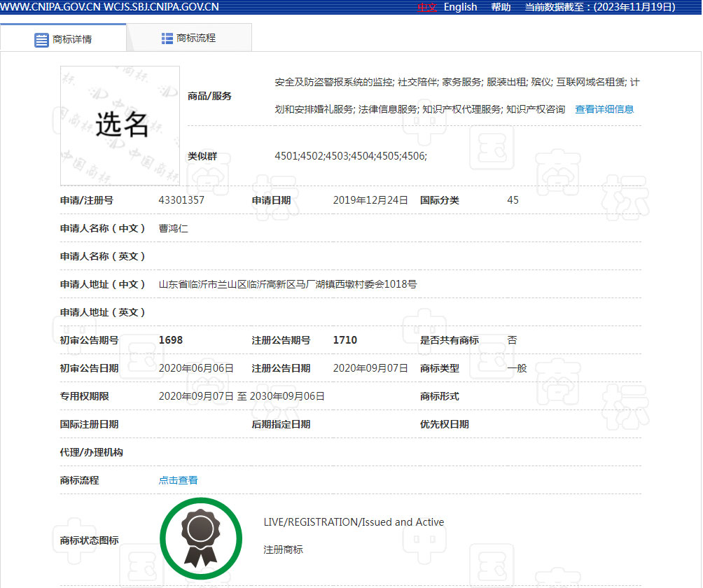Click registration announcement issue number 1710
This screenshot has width=703, height=588.
345,340
